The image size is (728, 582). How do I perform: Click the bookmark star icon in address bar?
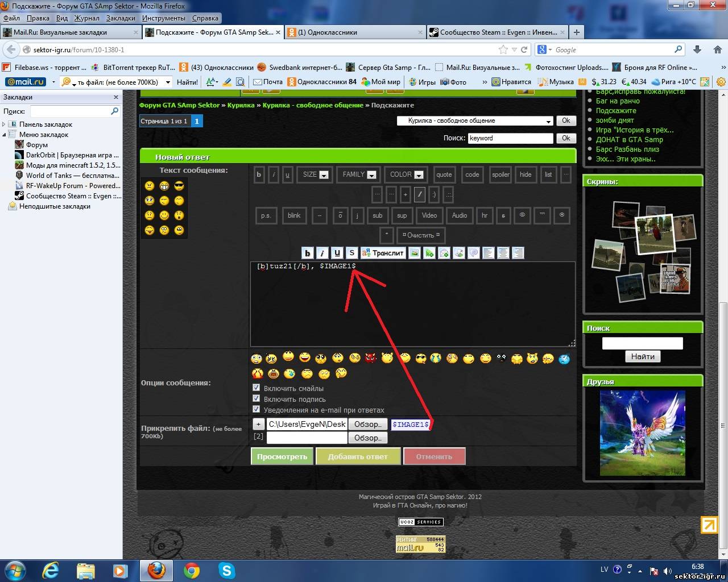pos(503,49)
